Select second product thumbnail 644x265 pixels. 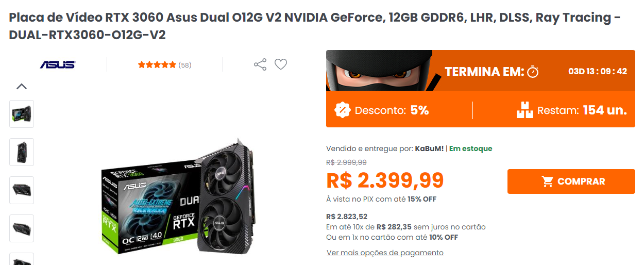[x=22, y=152]
